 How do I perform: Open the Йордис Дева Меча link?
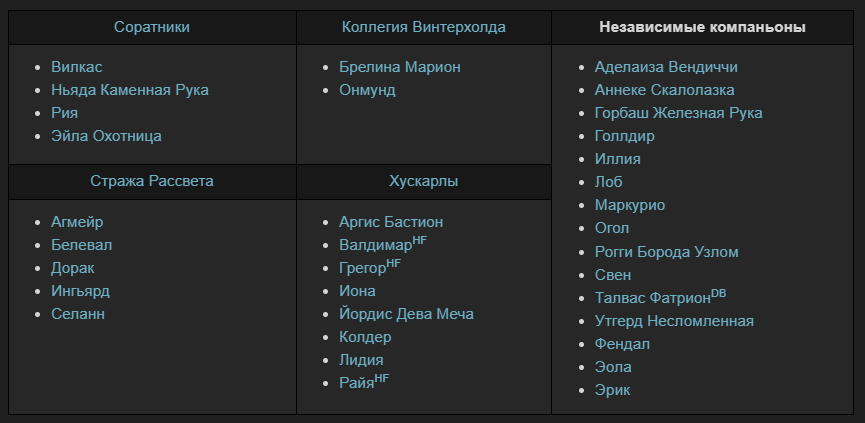click(x=406, y=314)
